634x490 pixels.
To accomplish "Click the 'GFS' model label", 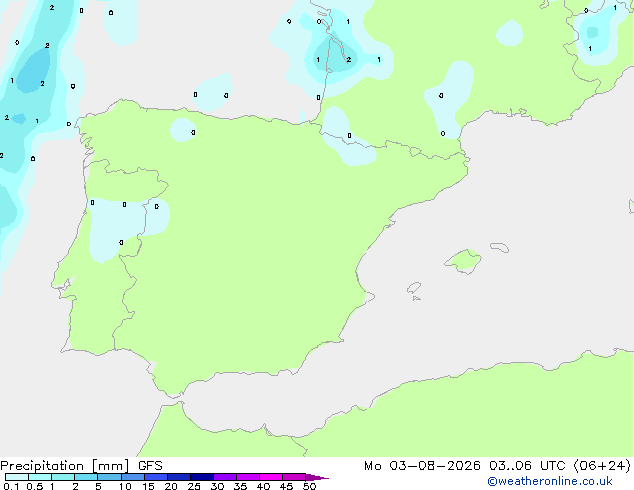I will [x=150, y=466].
